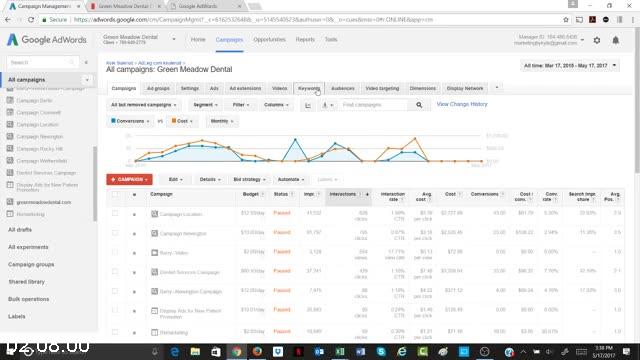Click the magnifier in Find campaigns

419,105
